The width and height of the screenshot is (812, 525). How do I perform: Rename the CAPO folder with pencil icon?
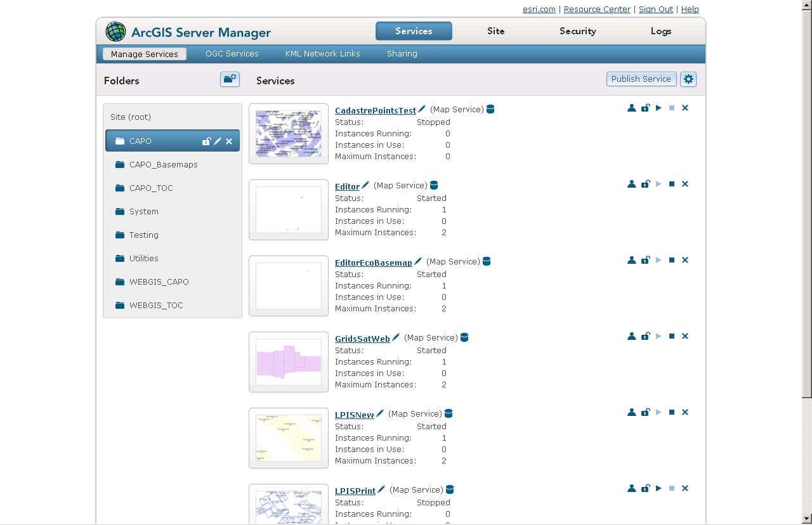[x=218, y=141]
